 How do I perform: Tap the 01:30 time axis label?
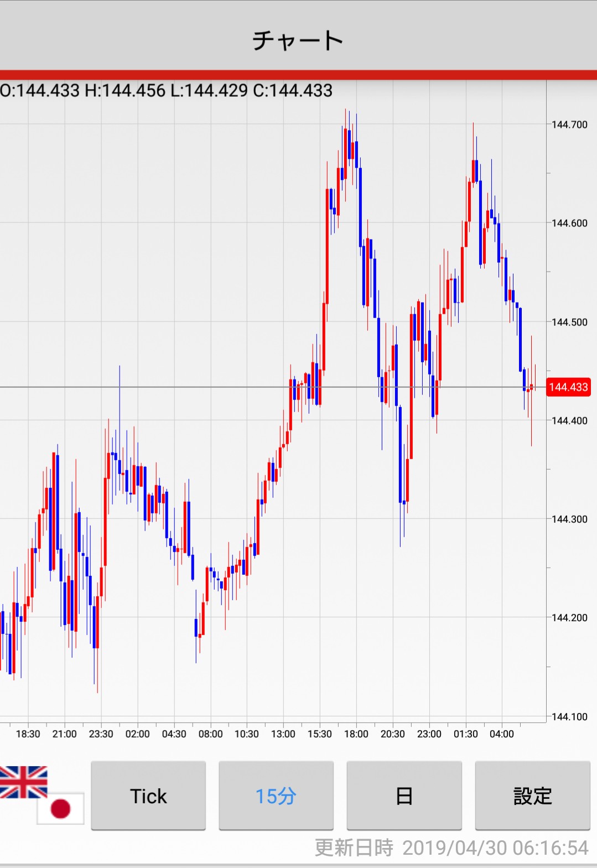coord(465,734)
